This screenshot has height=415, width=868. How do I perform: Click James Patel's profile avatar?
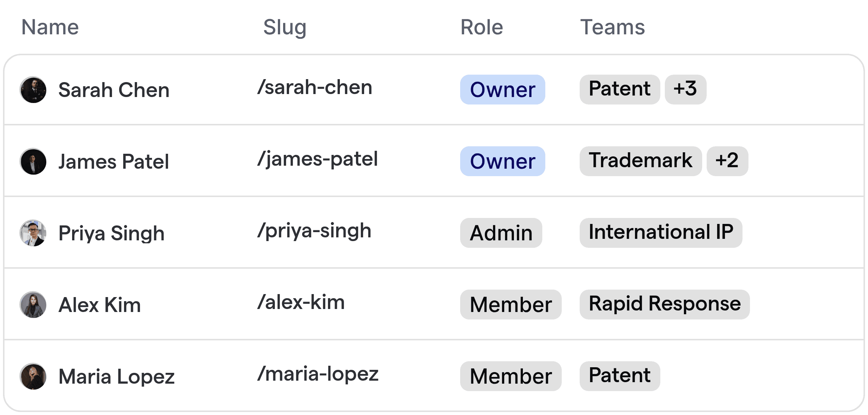[33, 161]
